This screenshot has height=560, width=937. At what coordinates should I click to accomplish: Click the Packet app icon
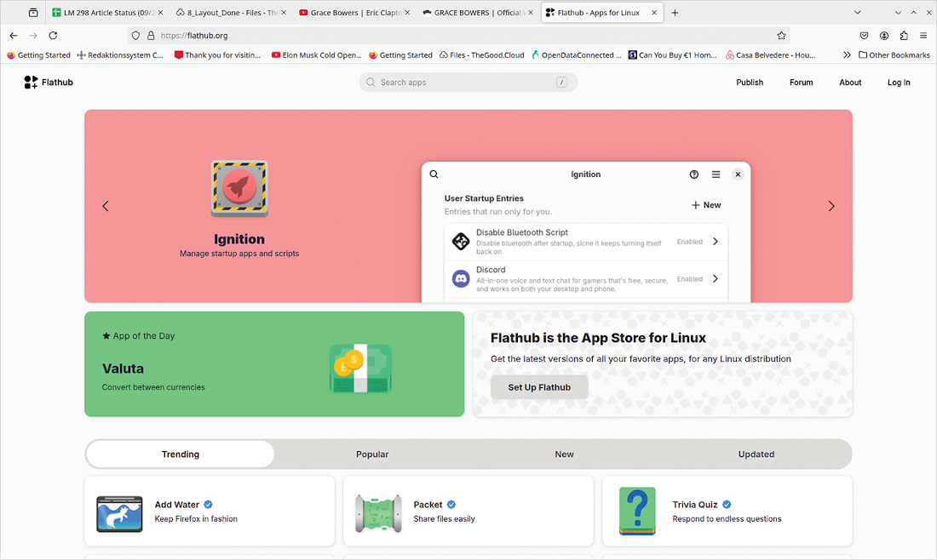point(378,512)
